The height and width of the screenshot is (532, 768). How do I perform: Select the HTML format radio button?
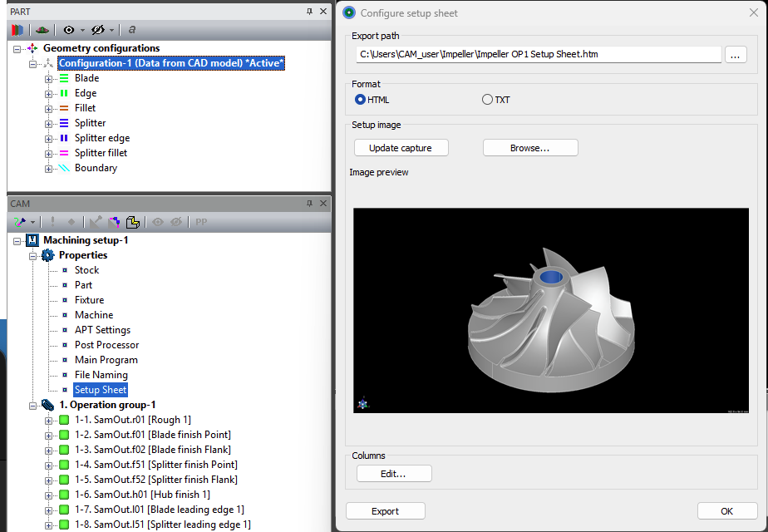pos(359,99)
